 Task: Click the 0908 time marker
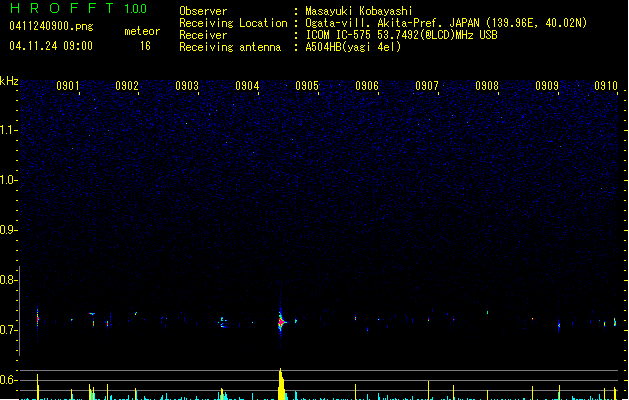point(487,86)
